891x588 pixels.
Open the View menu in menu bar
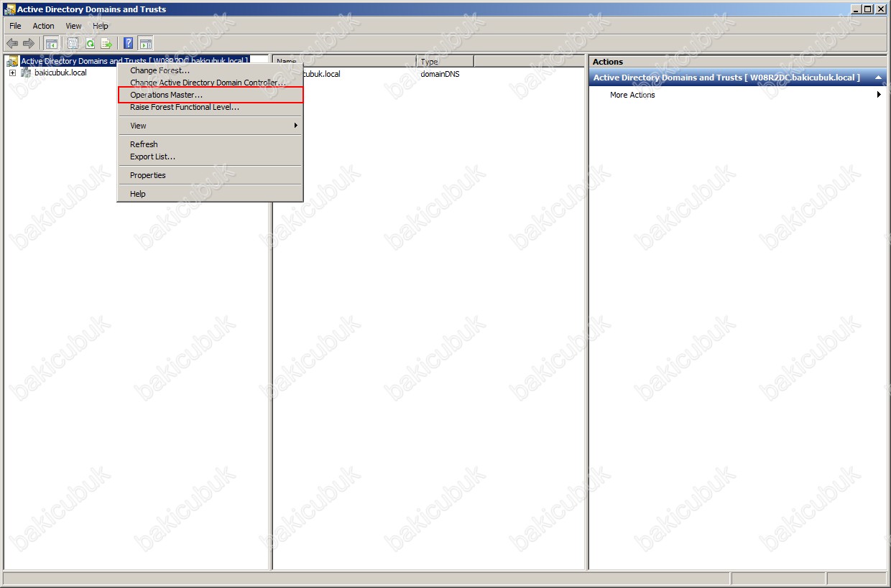click(x=74, y=26)
